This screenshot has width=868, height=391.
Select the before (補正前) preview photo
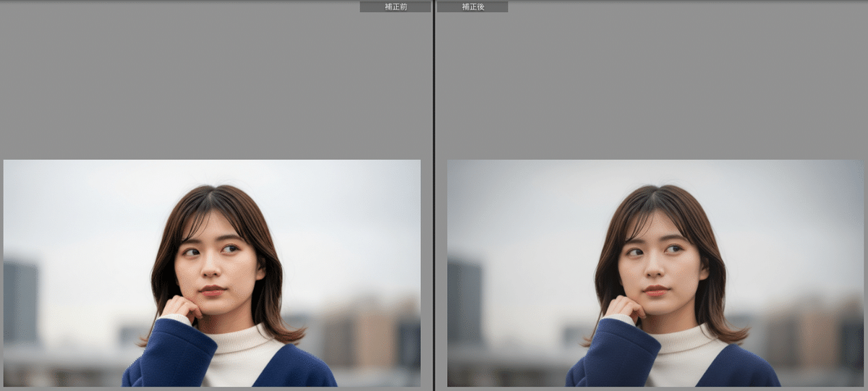pyautogui.click(x=212, y=272)
